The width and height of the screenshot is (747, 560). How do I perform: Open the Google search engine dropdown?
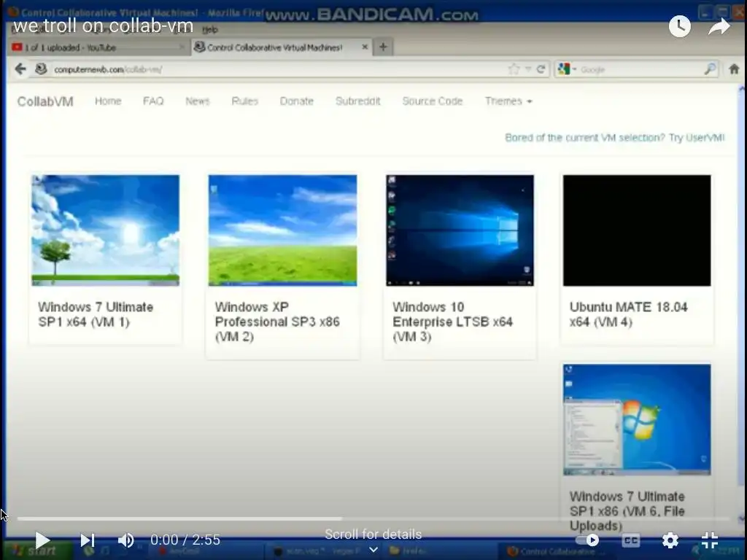coord(567,69)
